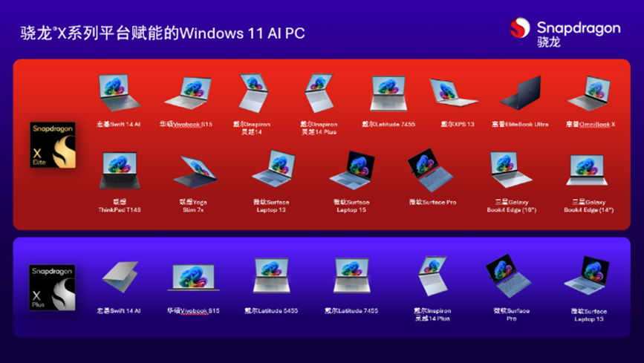Select the Samsung Galaxy Book4 Edge 16-inch image
Screen dimensions: 644x363
click(x=510, y=169)
